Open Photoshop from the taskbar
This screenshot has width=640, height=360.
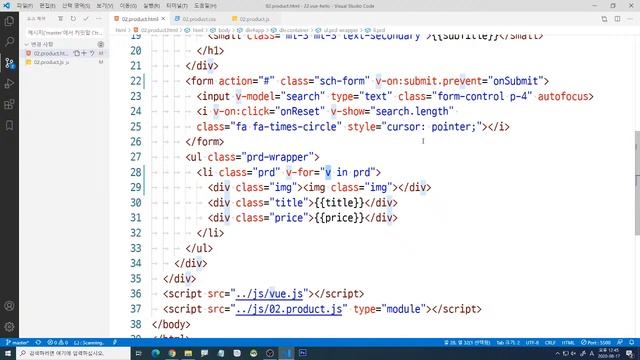[x=302, y=353]
